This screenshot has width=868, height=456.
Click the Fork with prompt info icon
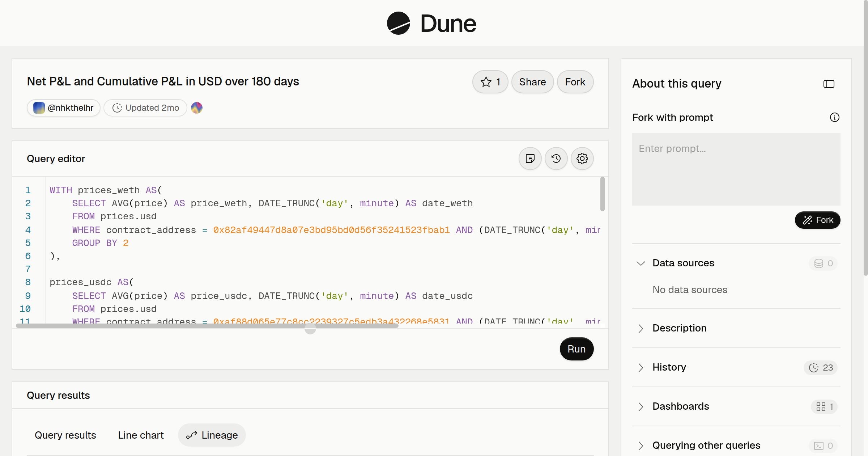[x=834, y=117]
